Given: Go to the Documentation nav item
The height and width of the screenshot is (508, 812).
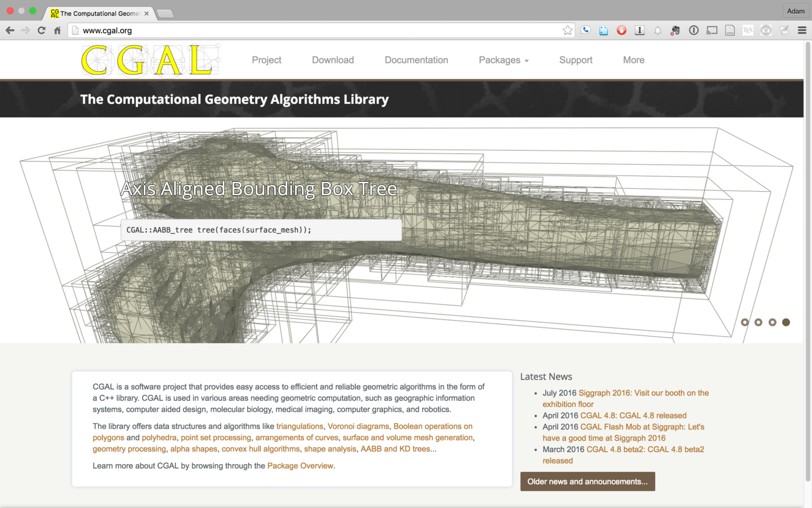Looking at the screenshot, I should [416, 60].
